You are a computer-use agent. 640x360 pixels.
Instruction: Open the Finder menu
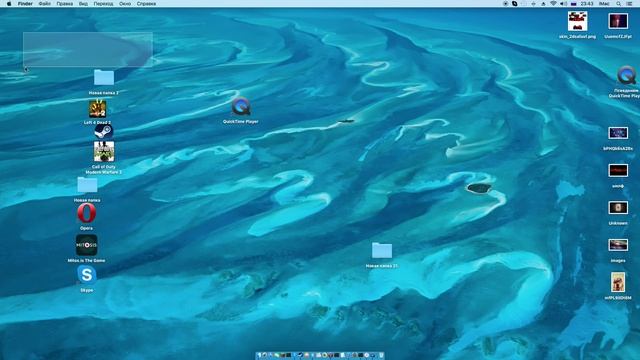click(x=25, y=4)
